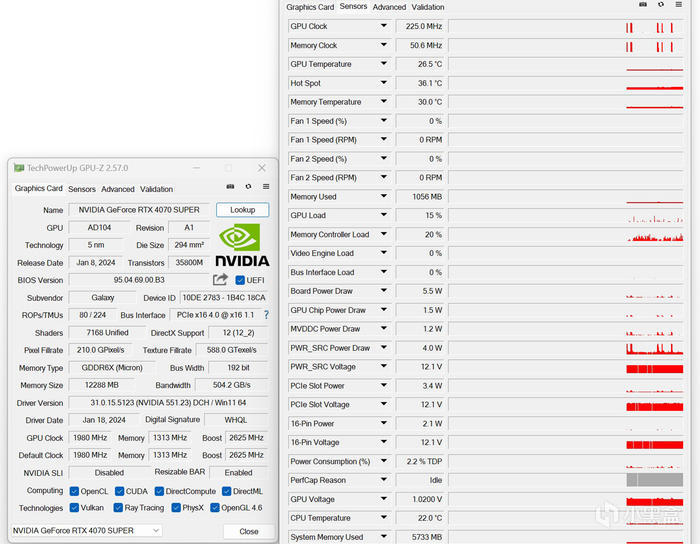700x544 pixels.
Task: Click the refresh icon in Graphics Card window
Action: (248, 187)
